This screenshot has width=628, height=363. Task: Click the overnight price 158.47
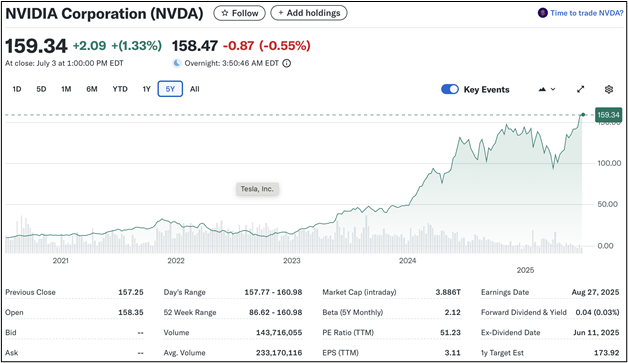click(195, 46)
